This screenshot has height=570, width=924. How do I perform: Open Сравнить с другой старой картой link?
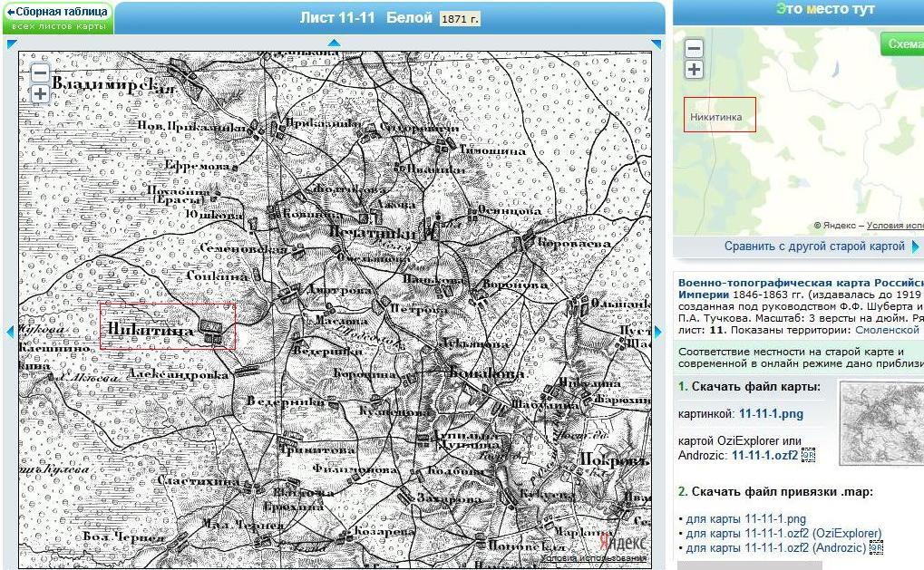tap(814, 246)
